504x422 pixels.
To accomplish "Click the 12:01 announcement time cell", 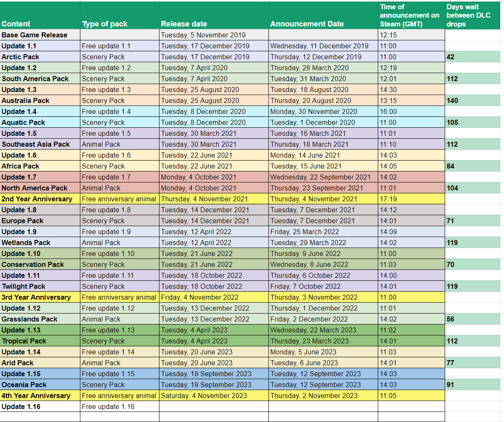I will click(x=411, y=79).
